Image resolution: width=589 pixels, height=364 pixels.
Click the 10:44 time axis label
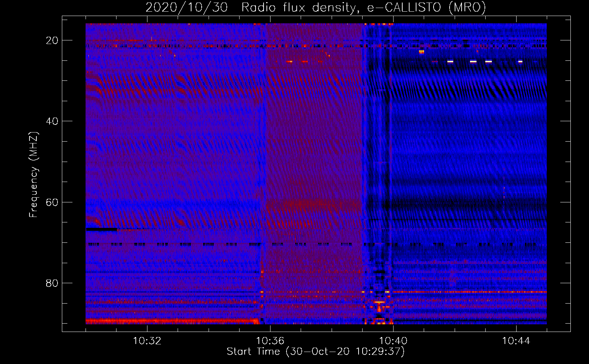pos(516,341)
